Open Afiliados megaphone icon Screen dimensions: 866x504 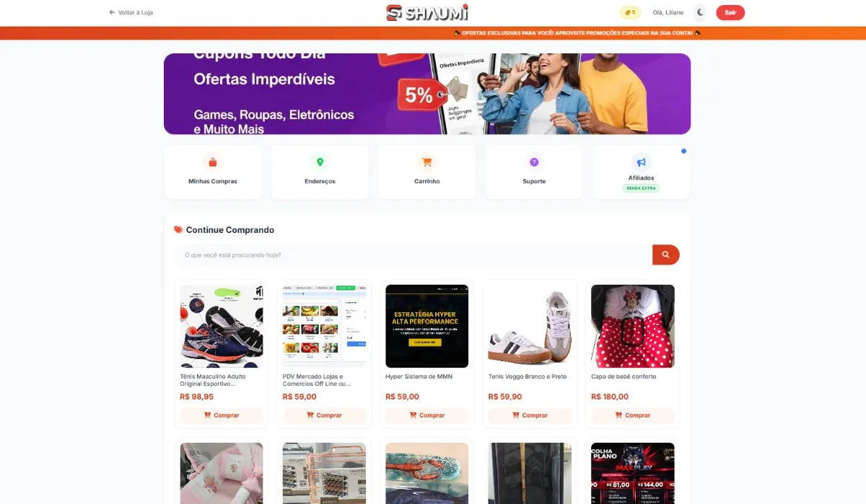(641, 162)
